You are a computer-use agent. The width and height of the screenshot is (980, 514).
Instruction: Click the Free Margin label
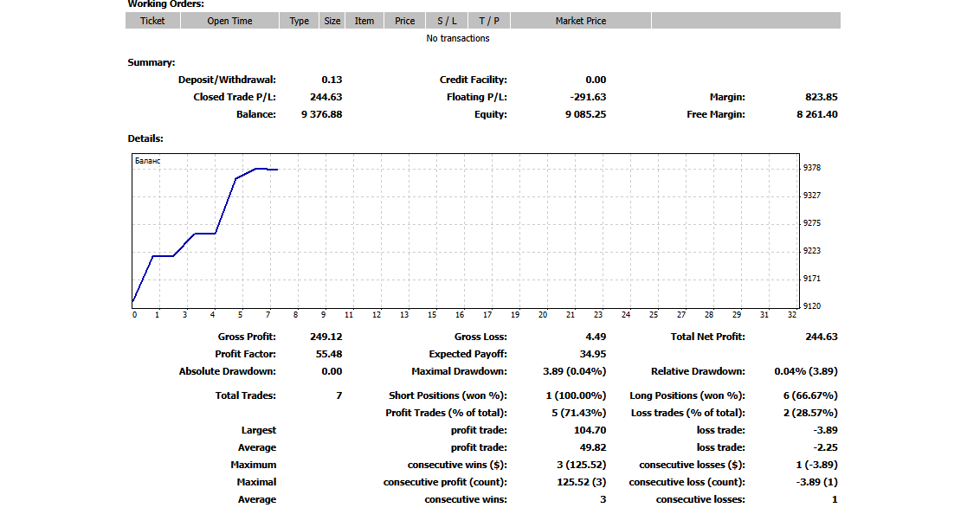tap(716, 115)
